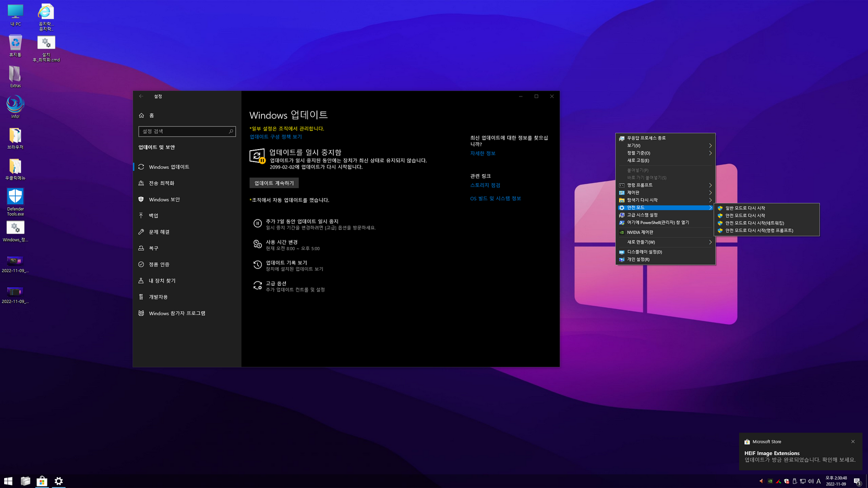Open File Explorer from the taskbar
Screen dimensions: 868x488
[25, 481]
